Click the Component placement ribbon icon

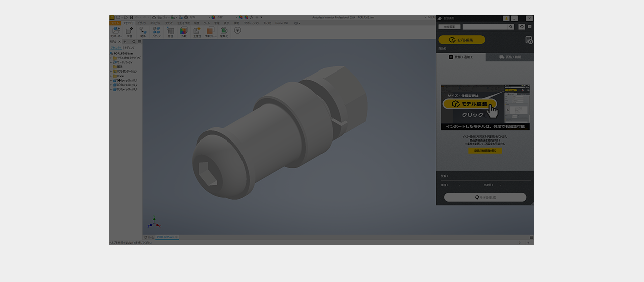116,32
